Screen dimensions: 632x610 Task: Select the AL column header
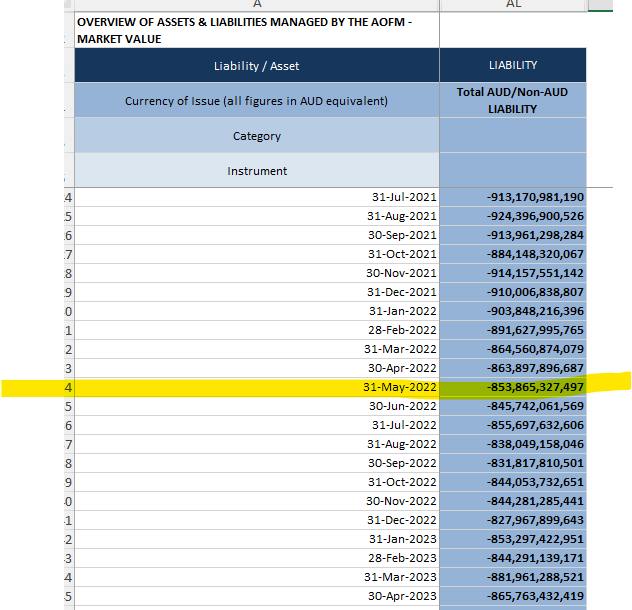tap(513, 5)
